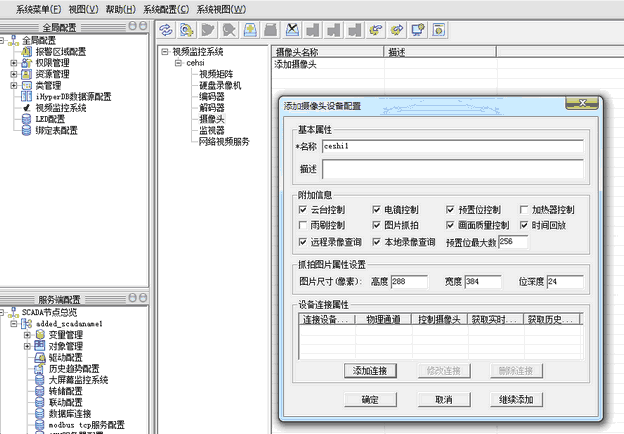Expand the 对象管理 tree node
The width and height of the screenshot is (624, 434).
point(27,346)
